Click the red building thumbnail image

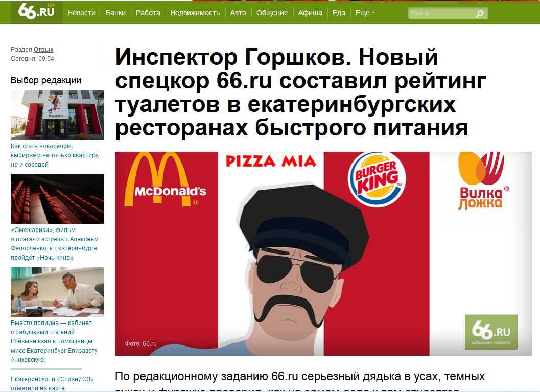coord(58,115)
